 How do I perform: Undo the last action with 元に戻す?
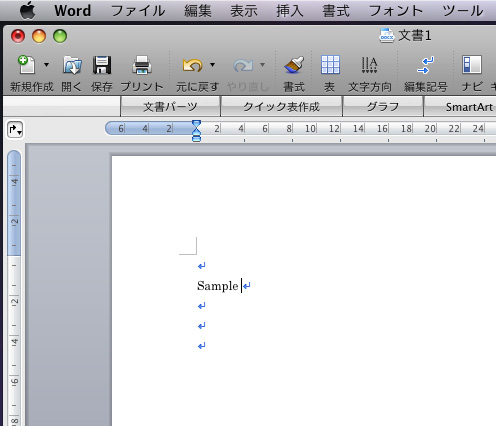[192, 65]
